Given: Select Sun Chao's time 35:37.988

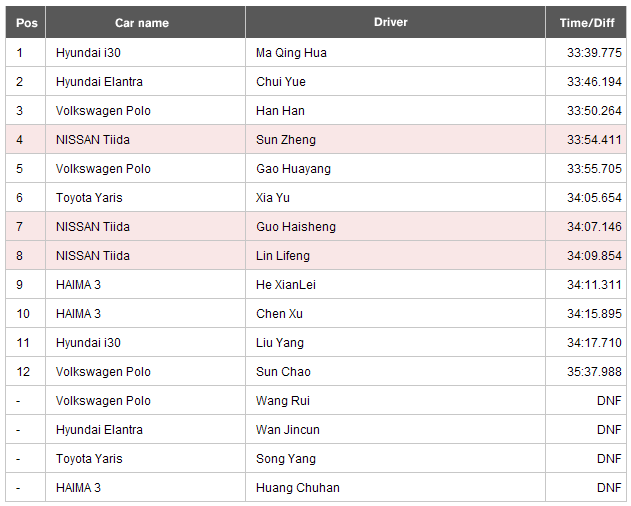Looking at the screenshot, I should [x=594, y=372].
